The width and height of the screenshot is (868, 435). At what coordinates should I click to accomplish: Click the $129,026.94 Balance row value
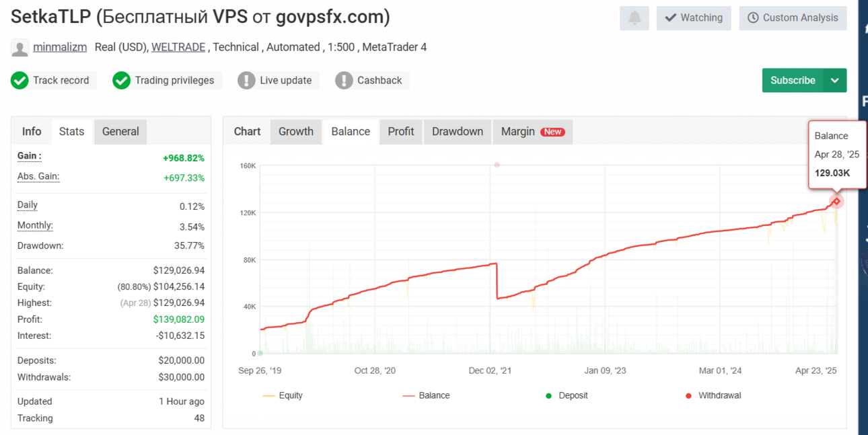tap(178, 271)
